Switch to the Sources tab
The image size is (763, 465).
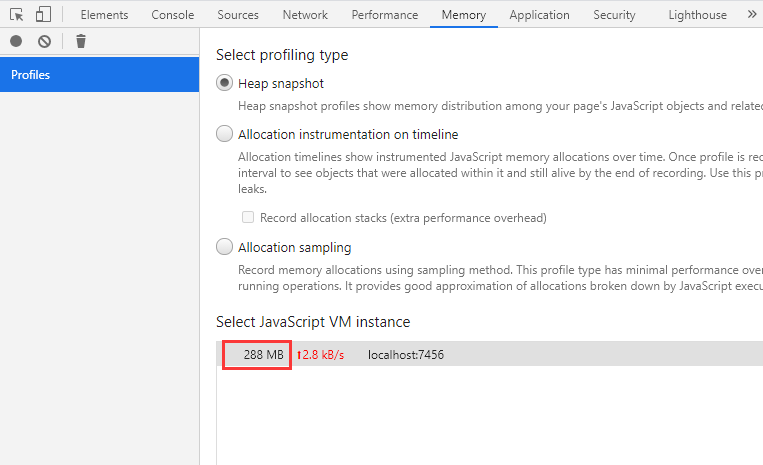[x=238, y=15]
